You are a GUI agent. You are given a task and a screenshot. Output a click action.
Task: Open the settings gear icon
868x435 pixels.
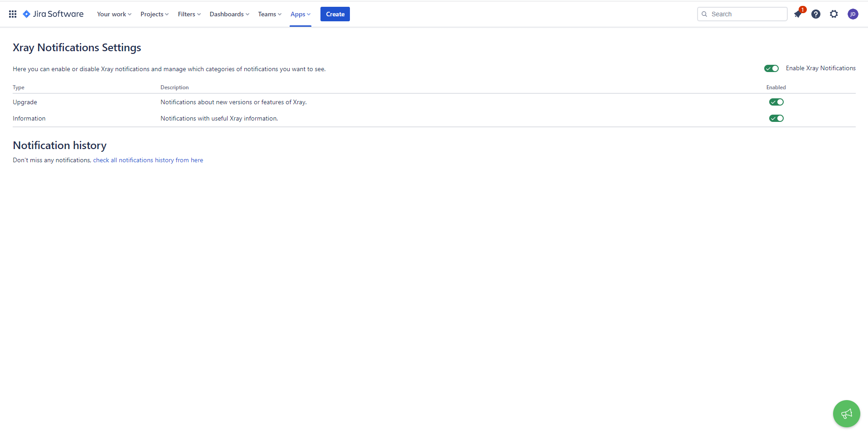pos(834,14)
